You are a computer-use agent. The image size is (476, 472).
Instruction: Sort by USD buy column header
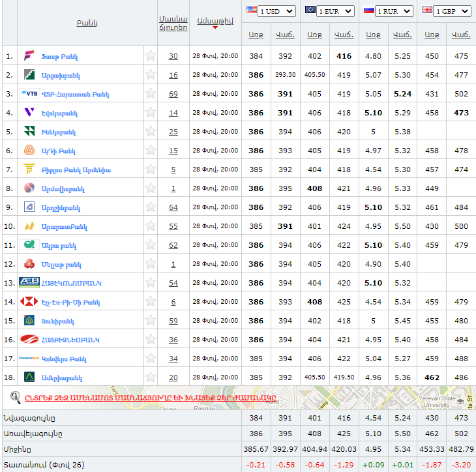256,35
